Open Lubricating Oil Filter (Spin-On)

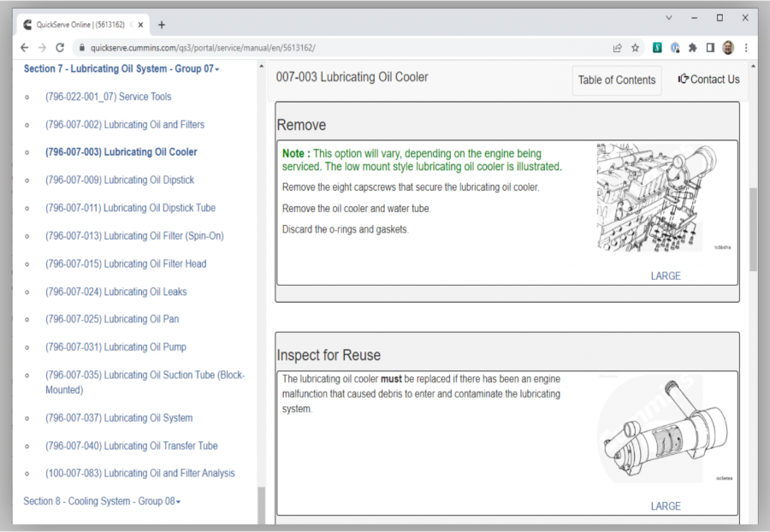pyautogui.click(x=134, y=236)
